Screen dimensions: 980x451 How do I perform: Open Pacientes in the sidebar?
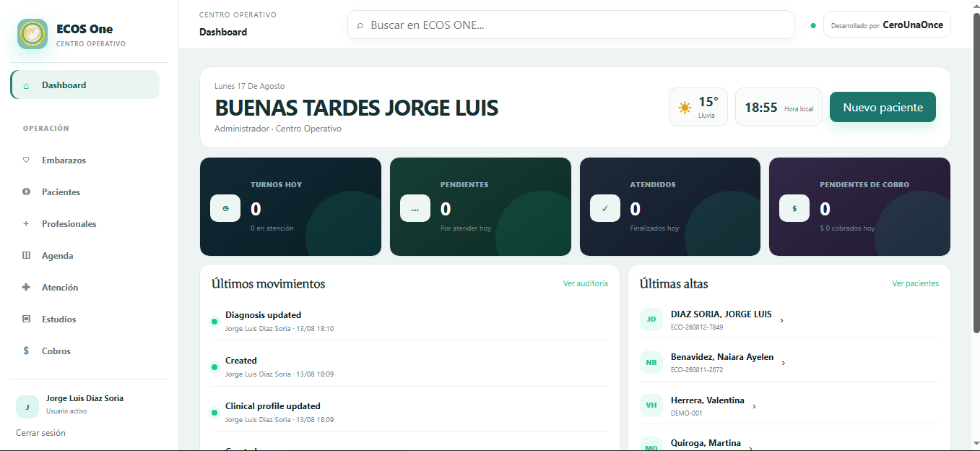[85, 192]
